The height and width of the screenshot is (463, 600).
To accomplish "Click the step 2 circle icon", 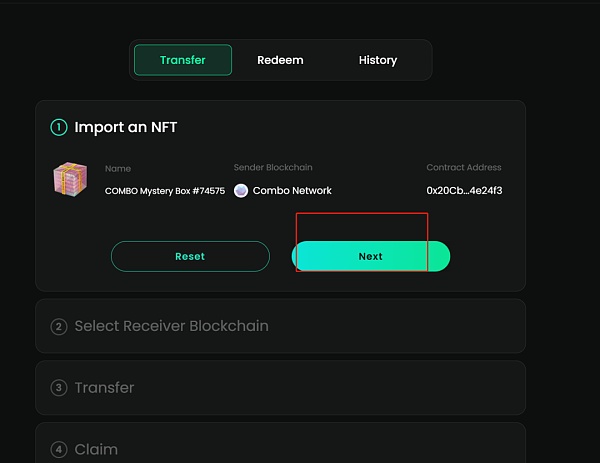I will [x=58, y=326].
